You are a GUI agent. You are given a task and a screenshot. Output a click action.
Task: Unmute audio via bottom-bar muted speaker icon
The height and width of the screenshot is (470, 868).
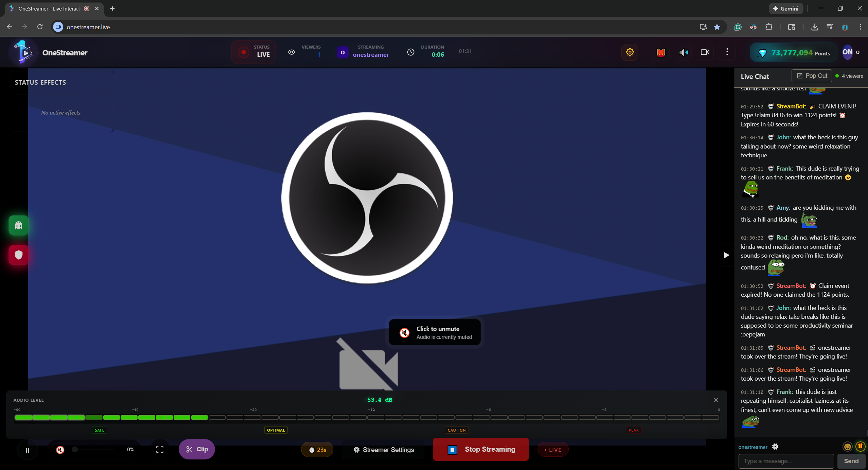pos(60,450)
